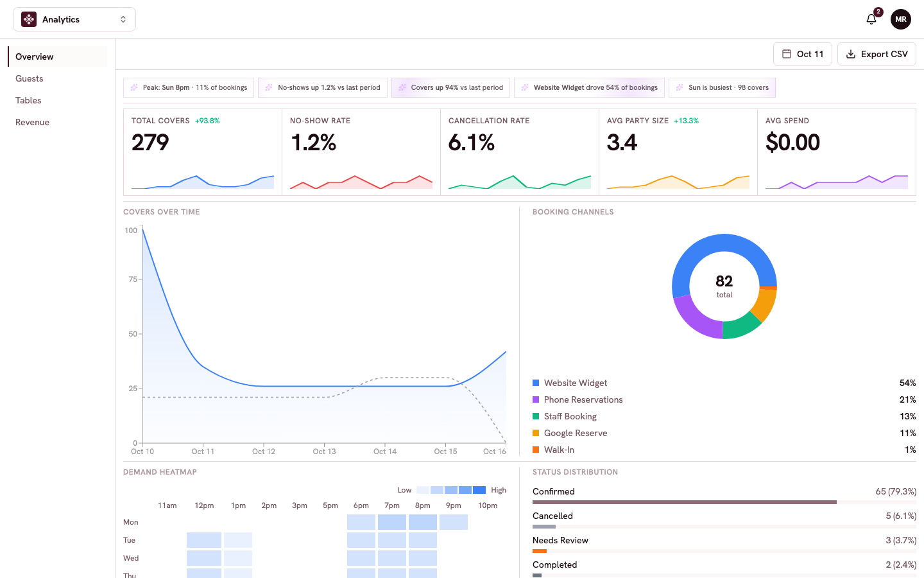Viewport: 924px width, 578px height.
Task: Click 'Website Widget drove 54%' insight chip
Action: (589, 87)
